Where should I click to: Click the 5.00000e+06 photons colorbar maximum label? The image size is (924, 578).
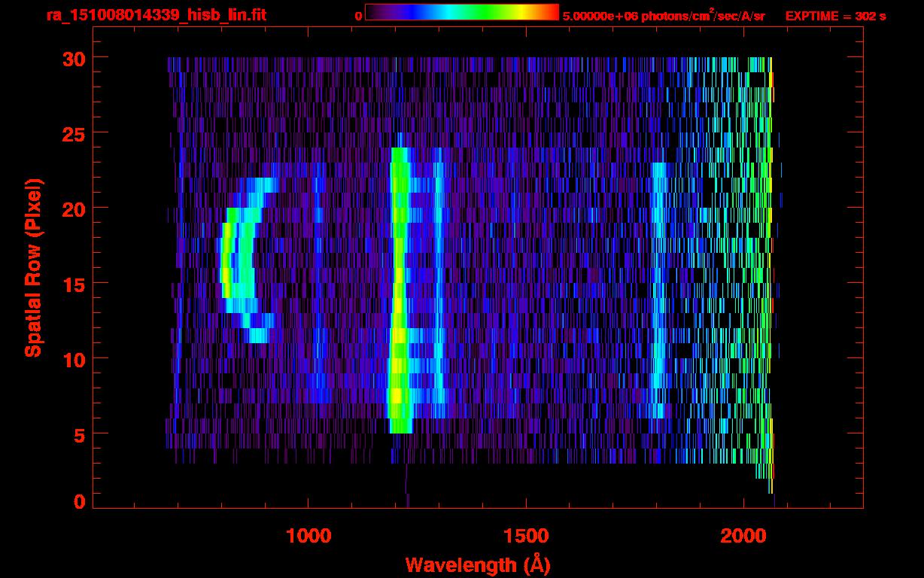coord(664,16)
